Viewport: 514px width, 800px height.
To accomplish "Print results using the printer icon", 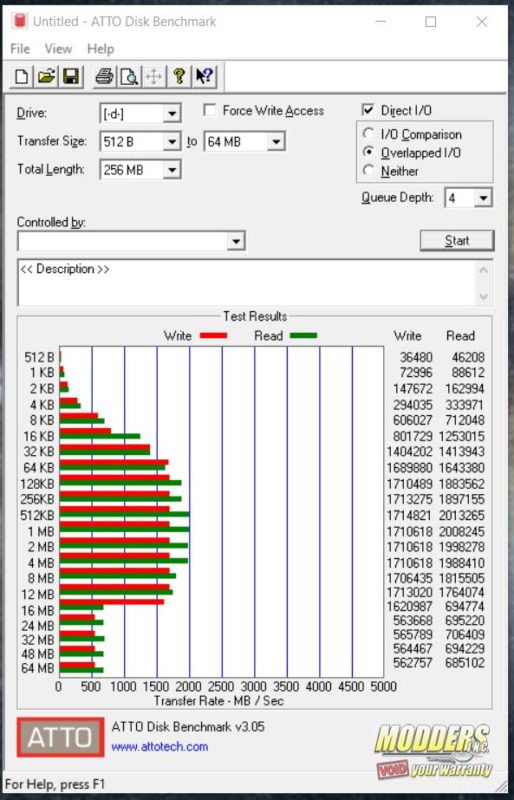I will click(105, 77).
